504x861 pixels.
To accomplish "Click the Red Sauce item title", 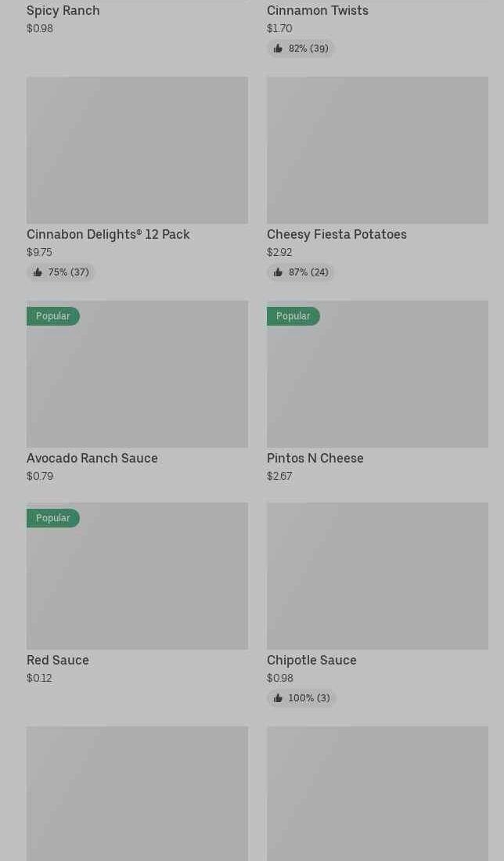I will pos(58,661).
